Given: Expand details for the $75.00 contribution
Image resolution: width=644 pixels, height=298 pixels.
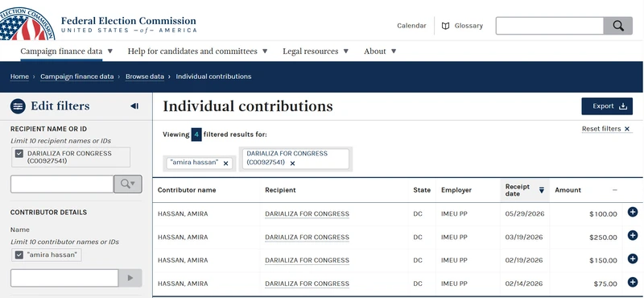Looking at the screenshot, I should click(633, 282).
